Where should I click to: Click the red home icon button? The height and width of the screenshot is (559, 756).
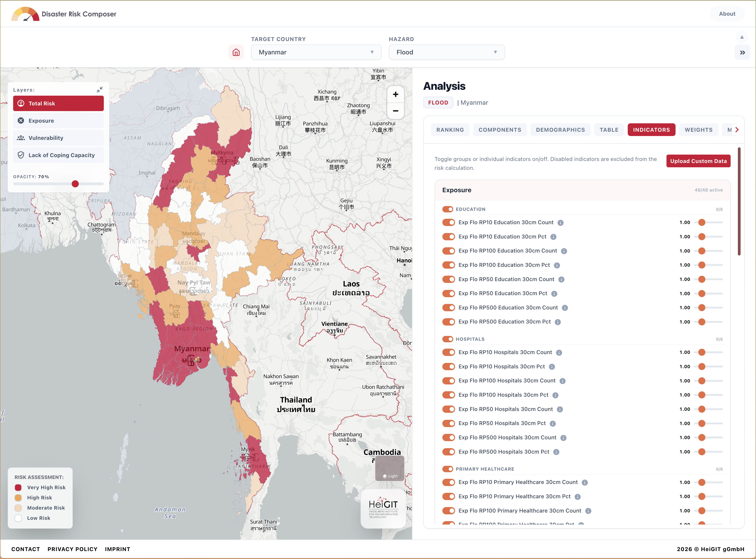tap(236, 52)
